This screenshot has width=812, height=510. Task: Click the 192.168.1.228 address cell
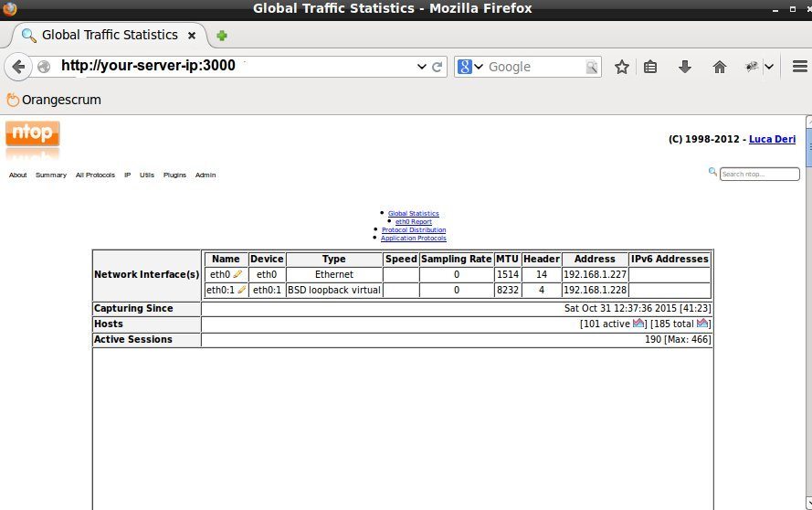595,290
